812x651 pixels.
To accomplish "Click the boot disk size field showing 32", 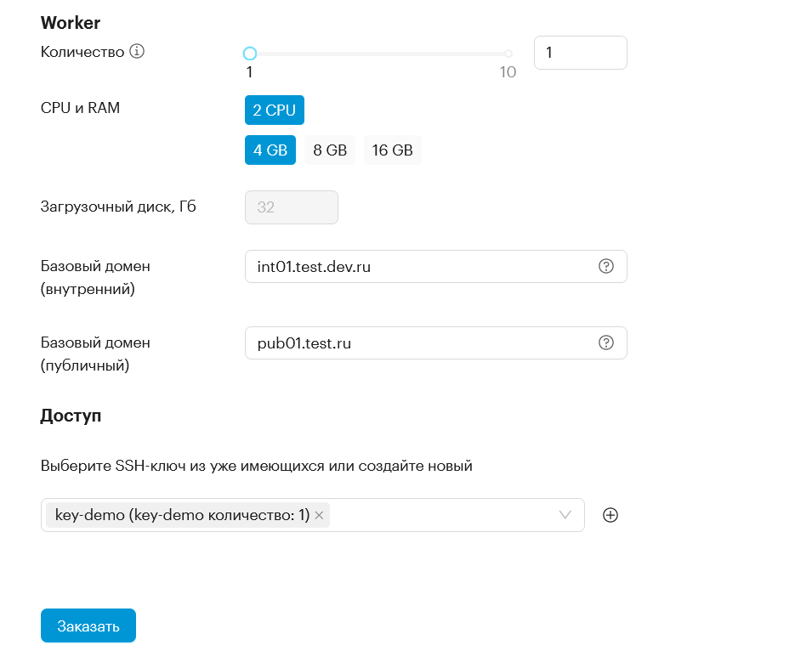I will (292, 207).
